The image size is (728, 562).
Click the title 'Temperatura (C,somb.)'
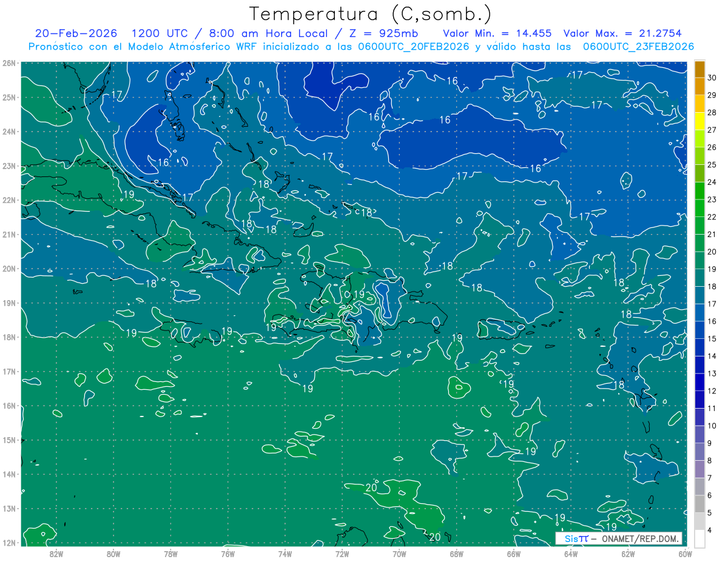(371, 15)
